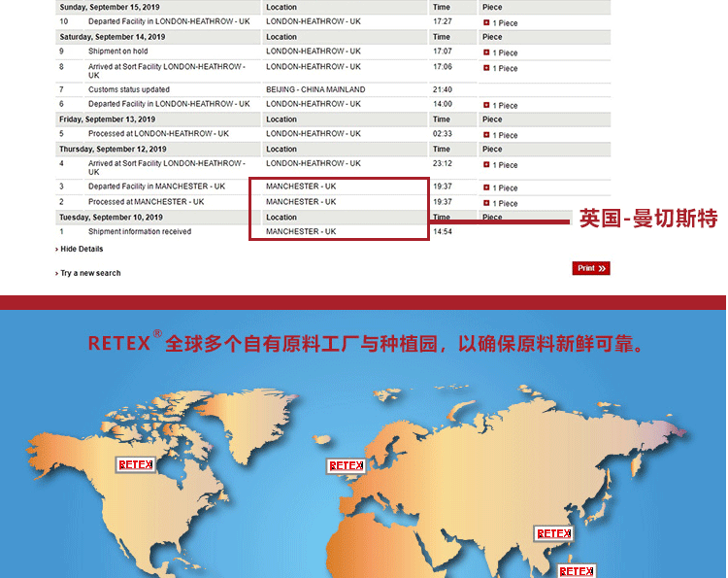Click the 1 Piece label in row 10
Image resolution: width=728 pixels, height=578 pixels.
[x=505, y=23]
